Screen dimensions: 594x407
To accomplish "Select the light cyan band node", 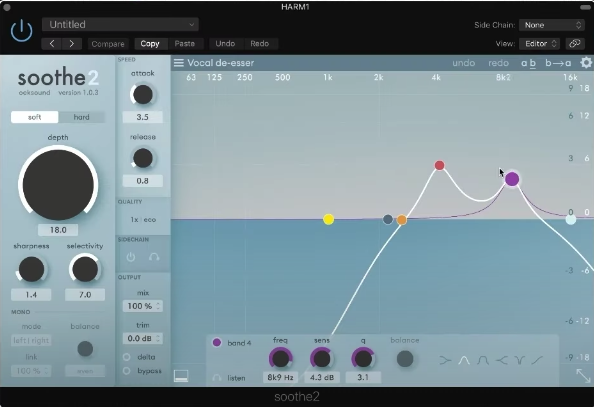I will tap(571, 219).
